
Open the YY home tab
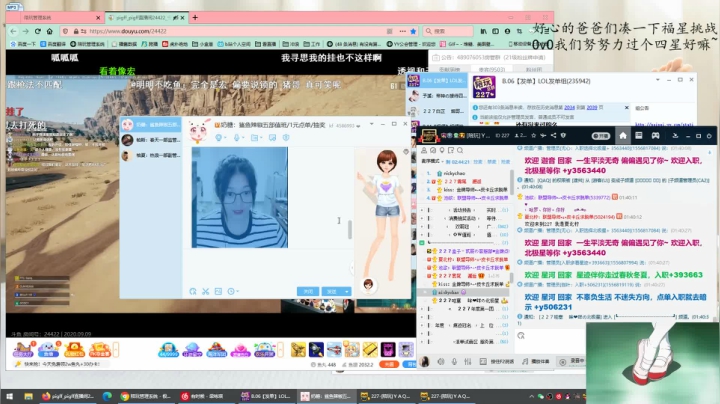click(623, 135)
